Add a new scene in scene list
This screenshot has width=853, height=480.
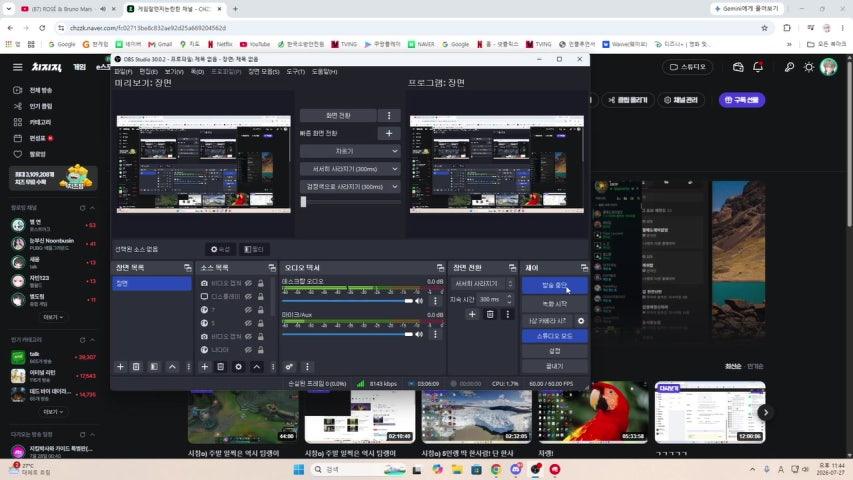[120, 367]
